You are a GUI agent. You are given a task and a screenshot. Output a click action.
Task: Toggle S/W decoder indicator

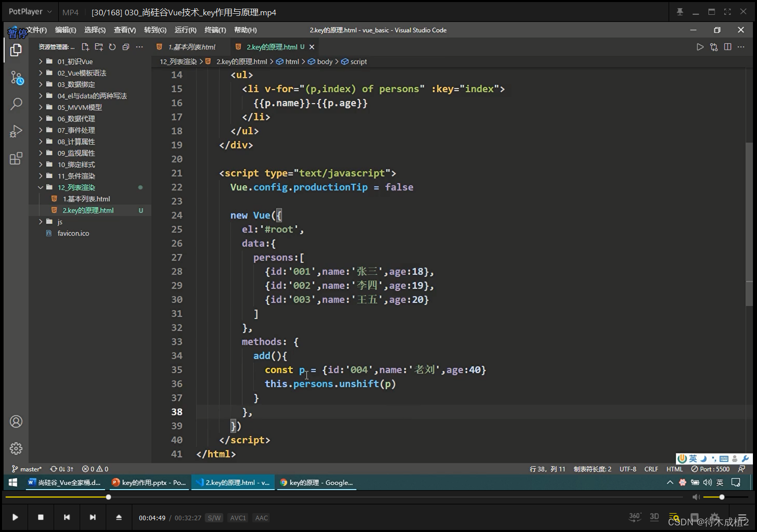click(x=215, y=518)
